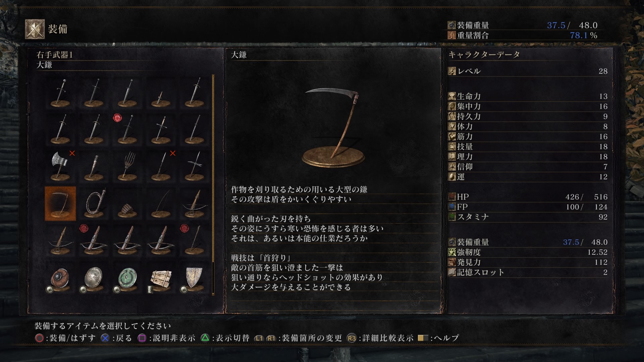Select the whip weapon icon
644x362 pixels.
94,203
